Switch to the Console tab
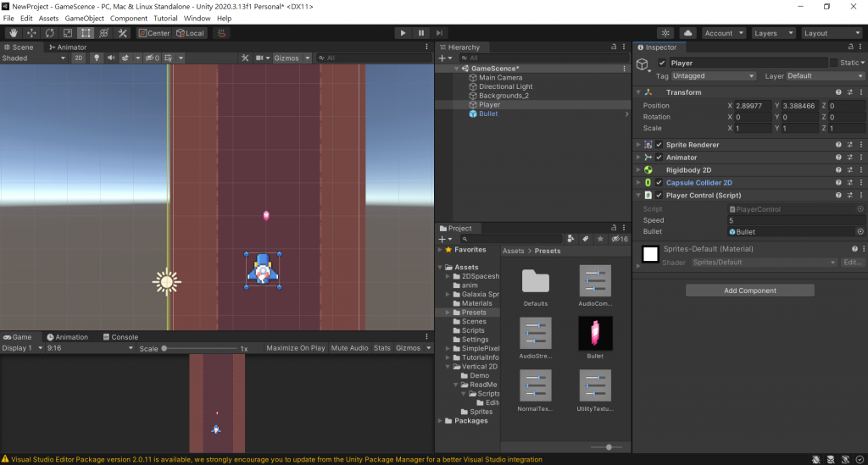Screen dimensions: 868x465 (x=120, y=337)
